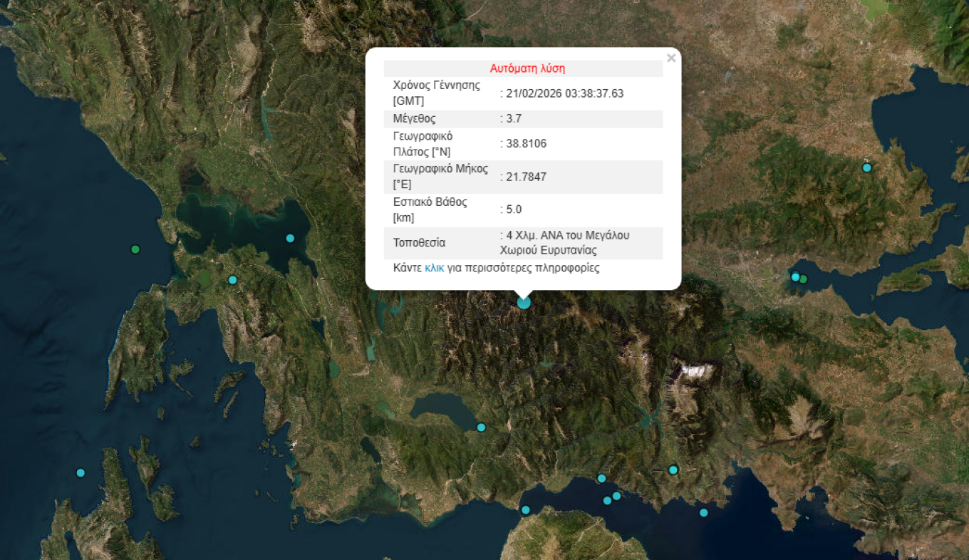This screenshot has width=969, height=560.
Task: Click the latitude value 38.8106
Action: tap(525, 143)
